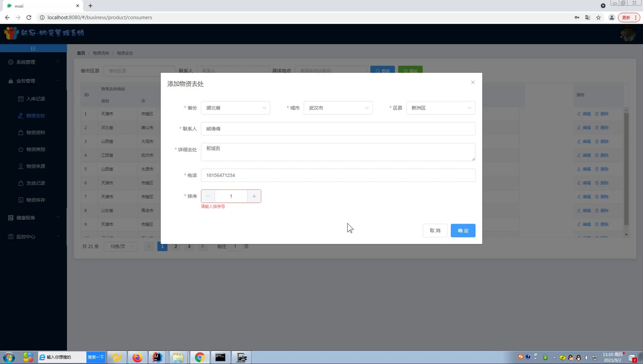The height and width of the screenshot is (364, 643).
Task: Click the Windows Start button
Action: (9, 357)
